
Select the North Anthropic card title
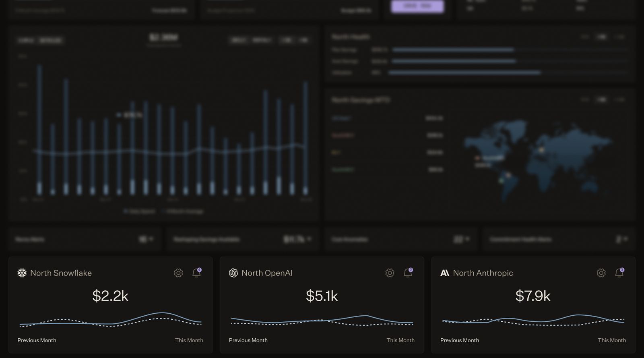(x=483, y=273)
